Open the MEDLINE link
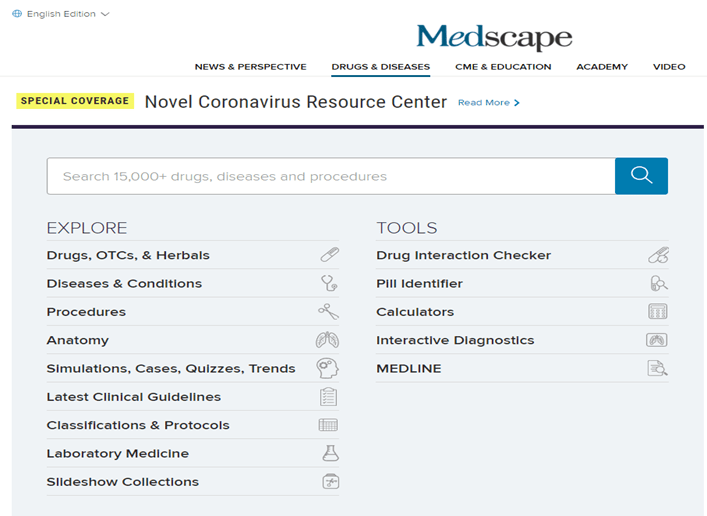 [x=409, y=369]
